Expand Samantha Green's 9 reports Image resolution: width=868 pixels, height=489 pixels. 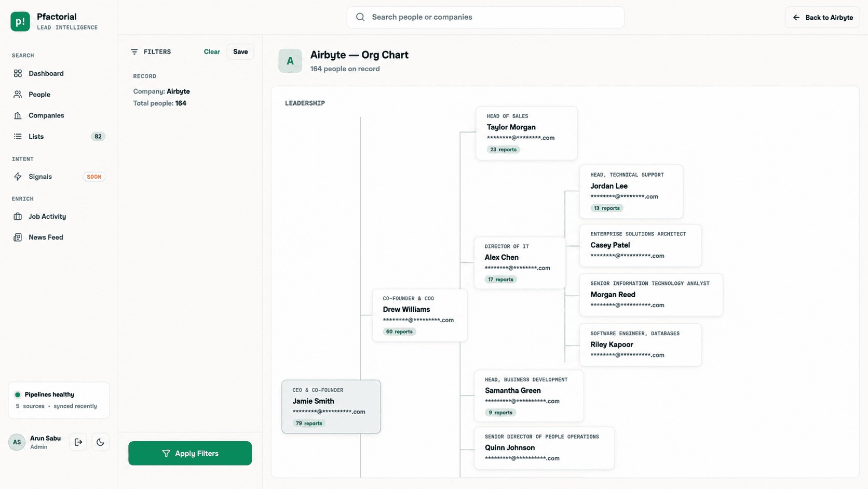pyautogui.click(x=500, y=413)
